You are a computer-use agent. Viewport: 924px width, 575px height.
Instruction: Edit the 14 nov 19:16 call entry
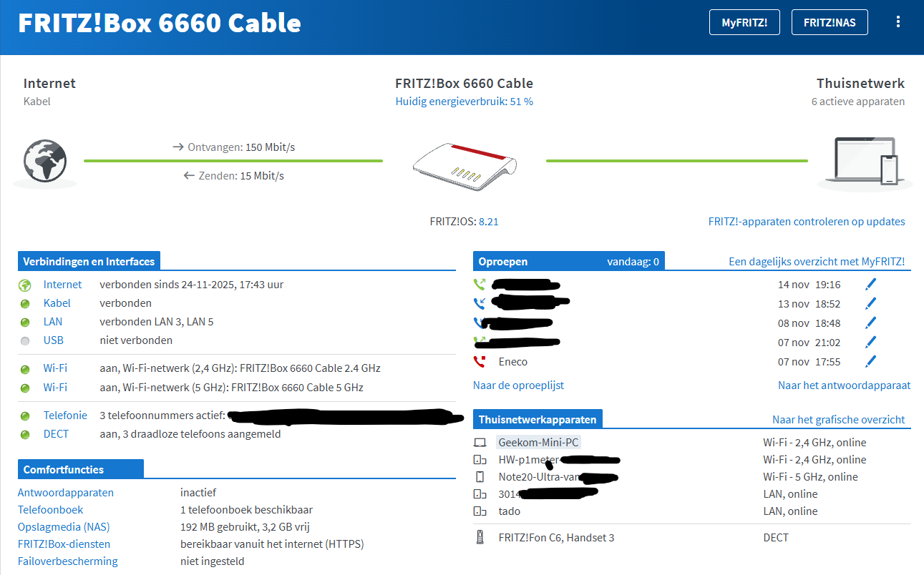pyautogui.click(x=870, y=285)
